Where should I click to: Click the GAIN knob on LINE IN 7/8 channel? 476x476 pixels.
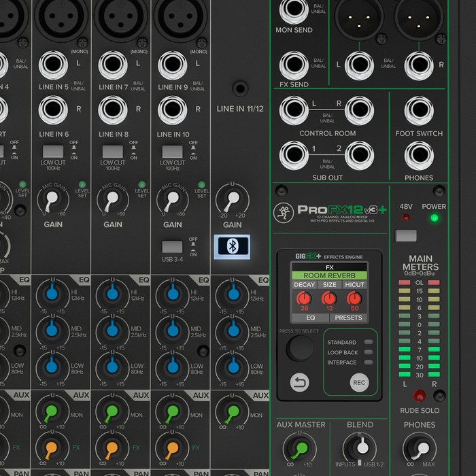click(x=112, y=200)
